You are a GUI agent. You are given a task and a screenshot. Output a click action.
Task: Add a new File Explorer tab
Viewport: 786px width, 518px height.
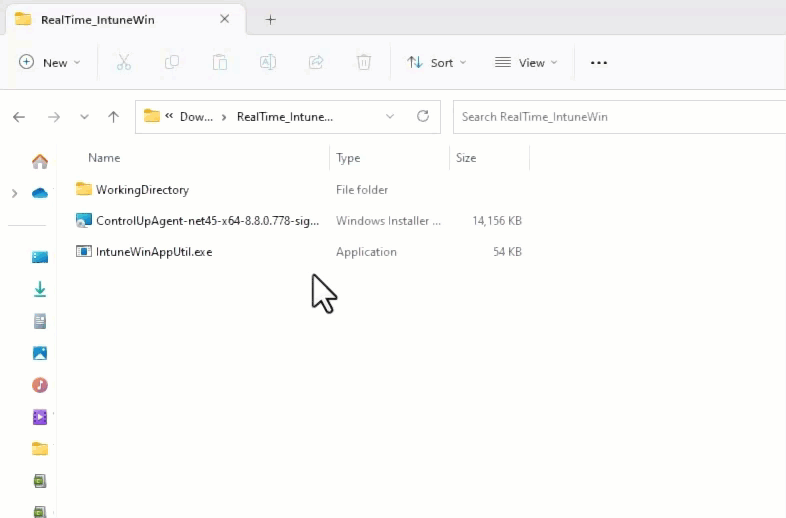click(271, 20)
